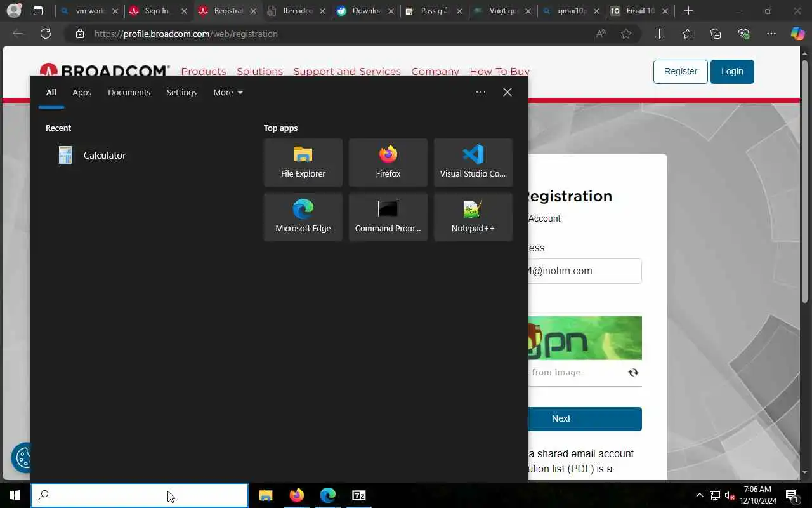Click the Login button

[732, 71]
